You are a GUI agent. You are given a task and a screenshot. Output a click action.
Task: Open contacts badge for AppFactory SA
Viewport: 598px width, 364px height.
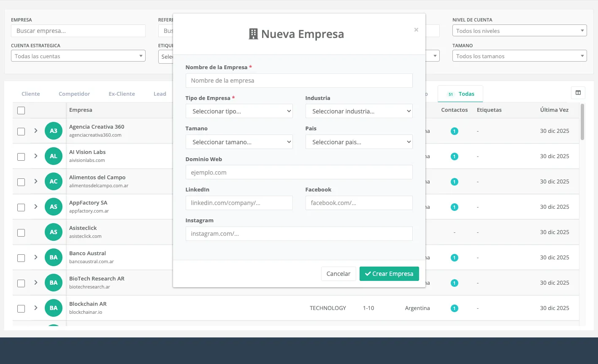coord(455,207)
